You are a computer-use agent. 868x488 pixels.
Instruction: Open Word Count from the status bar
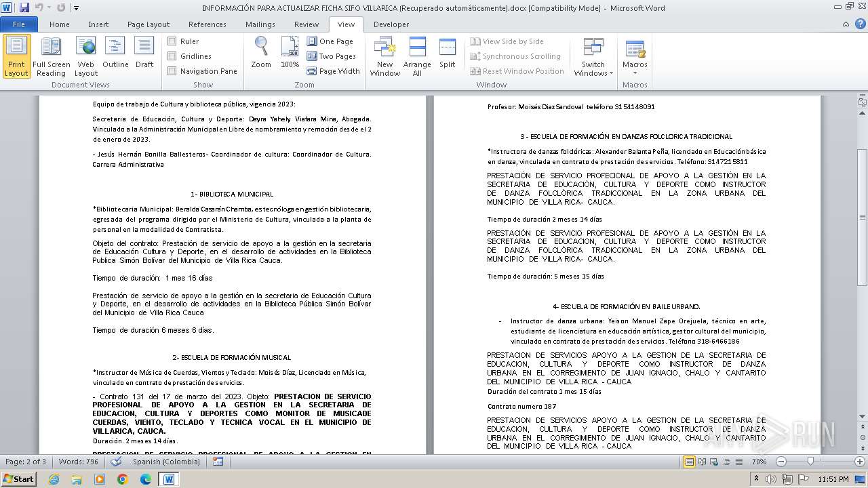(78, 462)
